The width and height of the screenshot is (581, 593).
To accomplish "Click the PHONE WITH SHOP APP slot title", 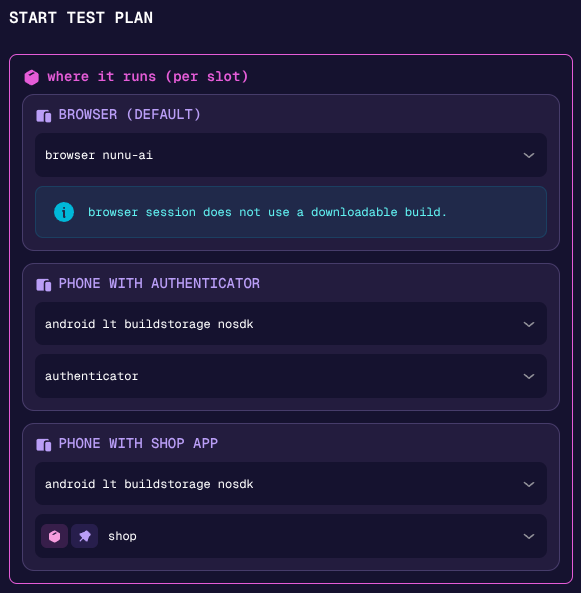I will 138,444.
